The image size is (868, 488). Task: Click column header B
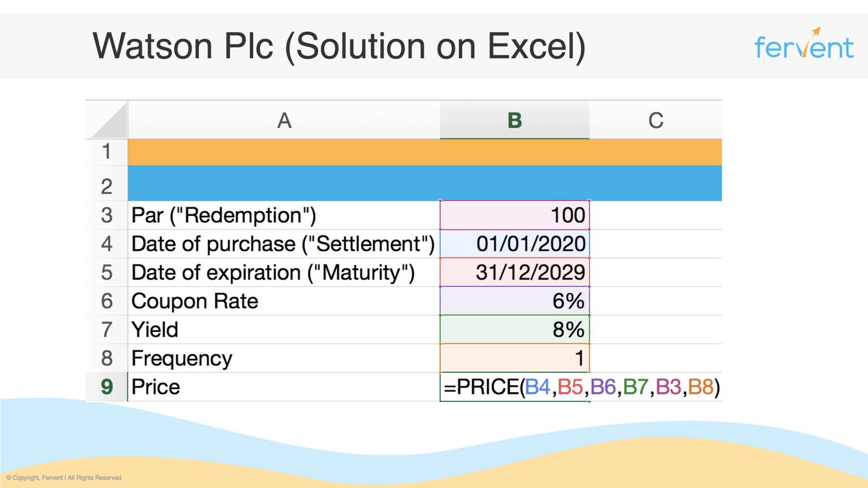[514, 120]
